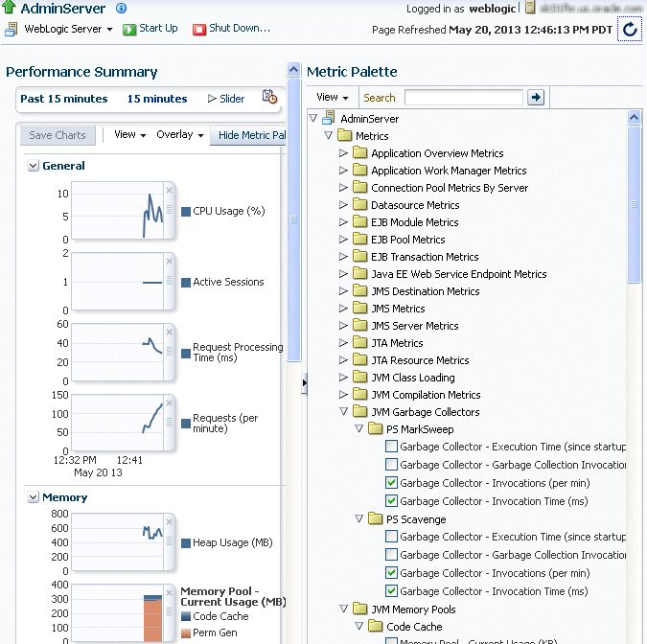Open the time range calendar clock icon
Screen dimensions: 647x644
click(270, 97)
